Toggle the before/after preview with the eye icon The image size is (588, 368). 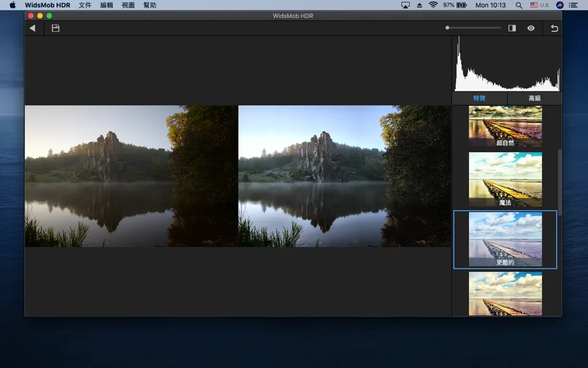click(530, 28)
